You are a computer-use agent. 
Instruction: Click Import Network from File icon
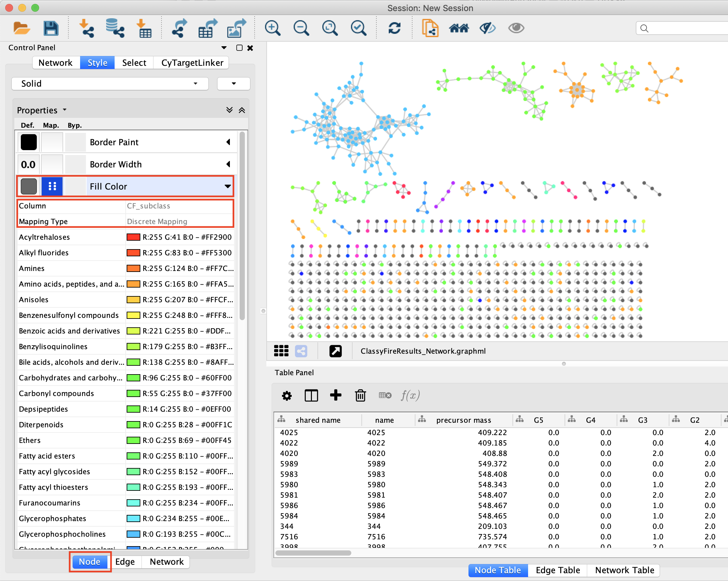86,28
